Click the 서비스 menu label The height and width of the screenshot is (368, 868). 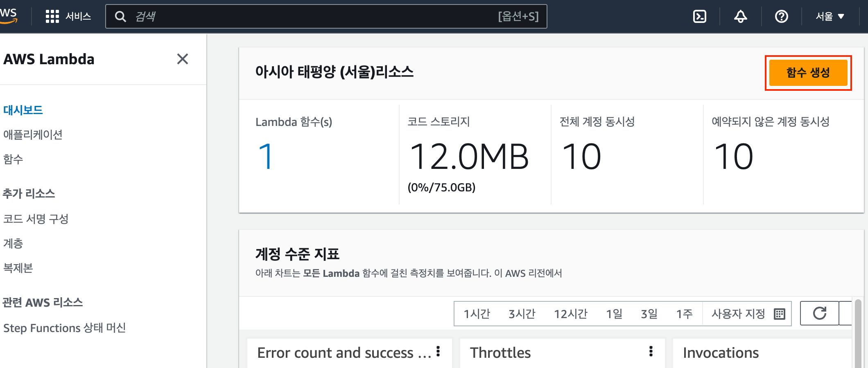pos(78,16)
